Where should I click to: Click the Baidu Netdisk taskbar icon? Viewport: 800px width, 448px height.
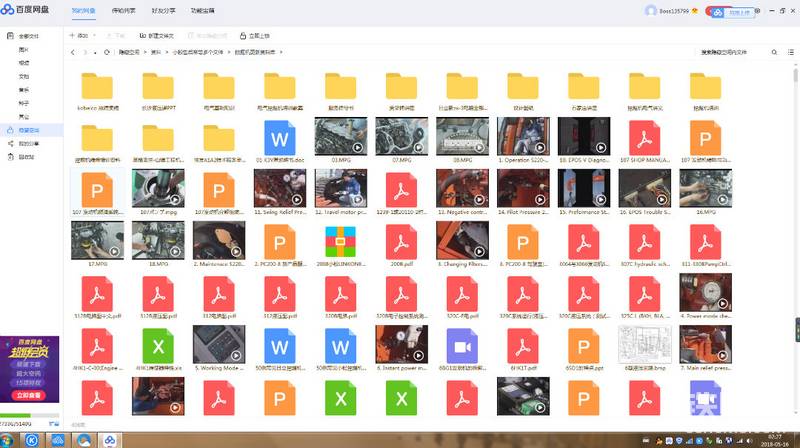[x=110, y=440]
